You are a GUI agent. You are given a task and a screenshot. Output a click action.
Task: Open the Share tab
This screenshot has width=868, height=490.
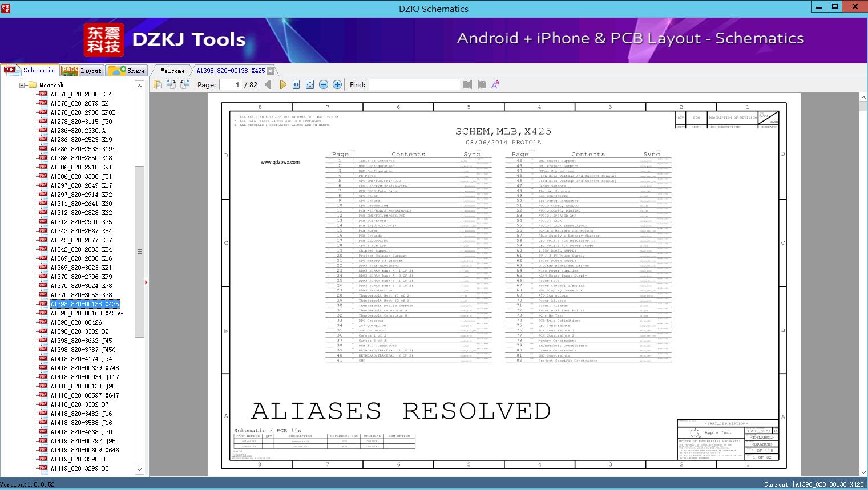pos(127,71)
